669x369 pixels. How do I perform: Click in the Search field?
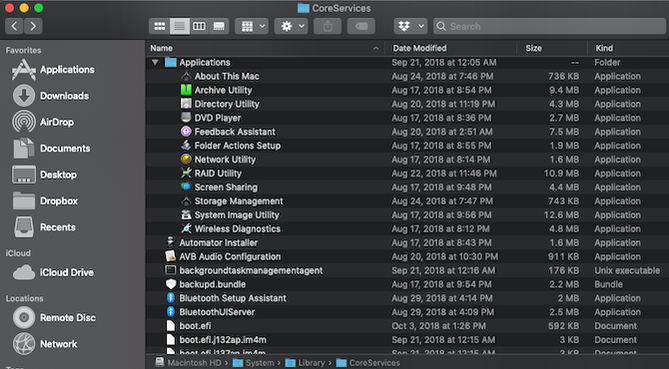pyautogui.click(x=550, y=26)
